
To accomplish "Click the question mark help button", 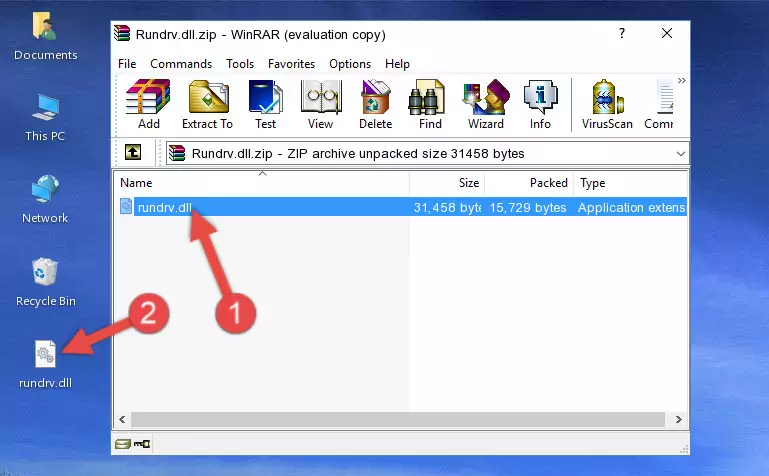I will pyautogui.click(x=622, y=33).
